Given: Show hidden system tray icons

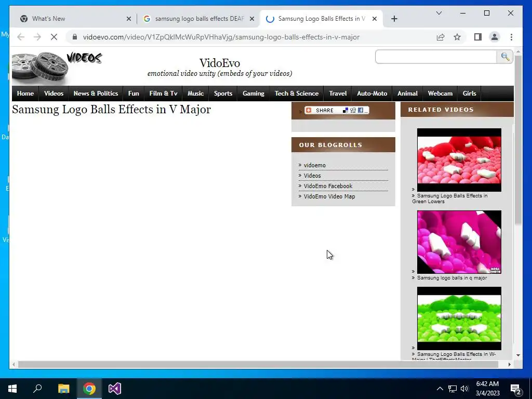Looking at the screenshot, I should [440, 389].
